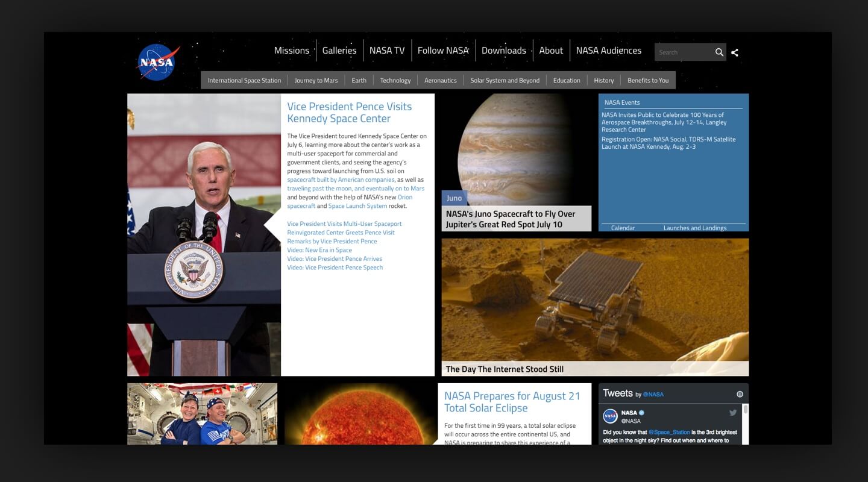Open Vice President Pence Visits Kennedy headline
The height and width of the screenshot is (482, 868).
pyautogui.click(x=350, y=113)
